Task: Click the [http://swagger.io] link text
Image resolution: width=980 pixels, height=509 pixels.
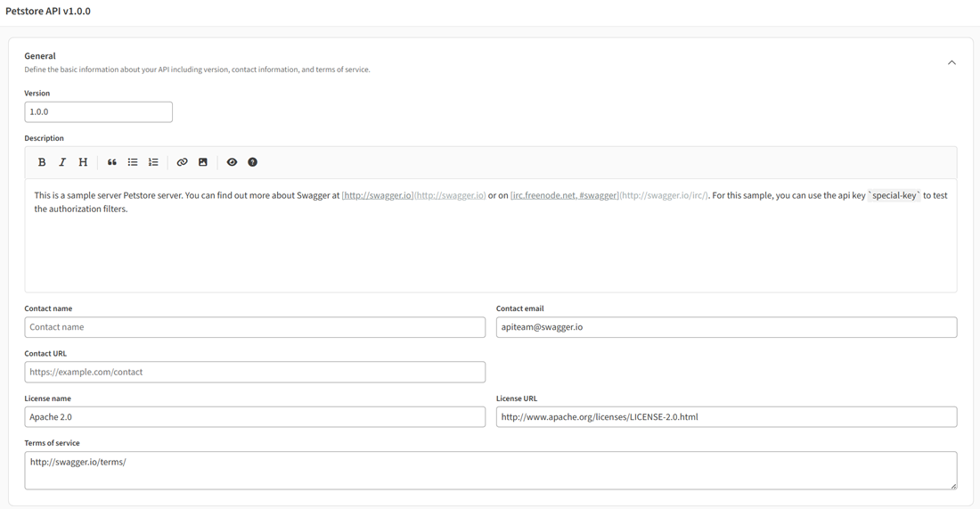Action: [378, 195]
